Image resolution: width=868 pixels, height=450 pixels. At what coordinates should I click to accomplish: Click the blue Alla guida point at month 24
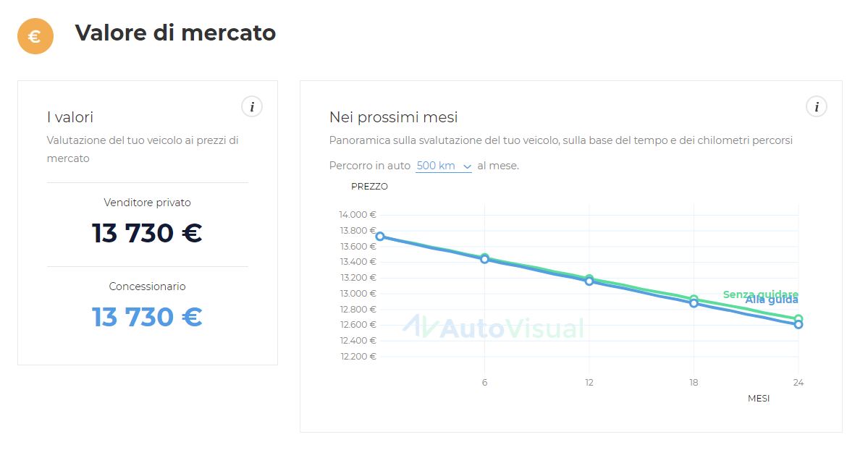tap(799, 324)
